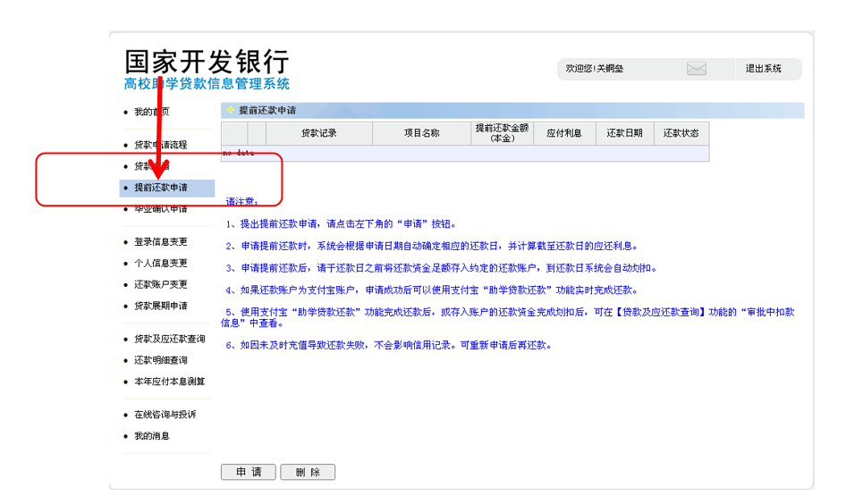This screenshot has width=846, height=504.
Task: Click the 提前还款申请 panel title
Action: point(267,111)
